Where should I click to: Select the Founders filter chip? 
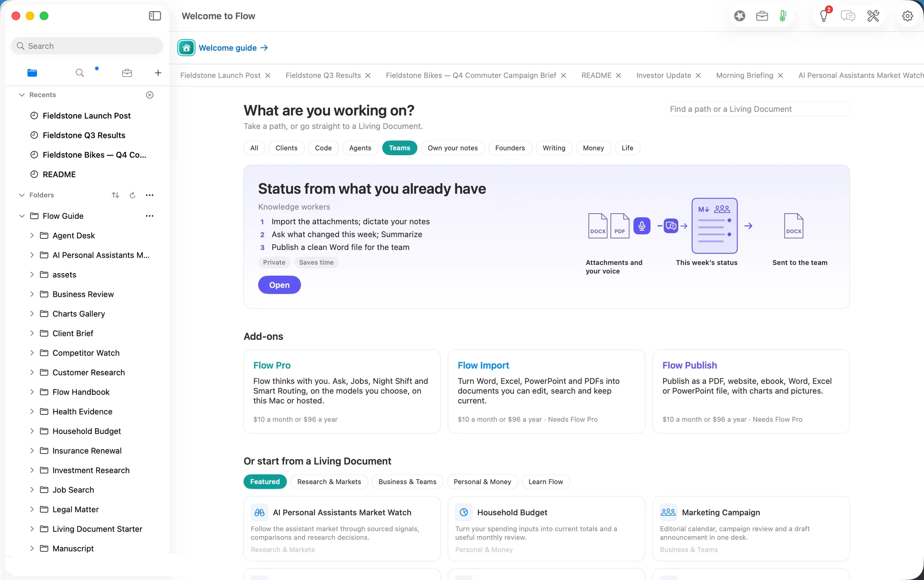(x=510, y=148)
